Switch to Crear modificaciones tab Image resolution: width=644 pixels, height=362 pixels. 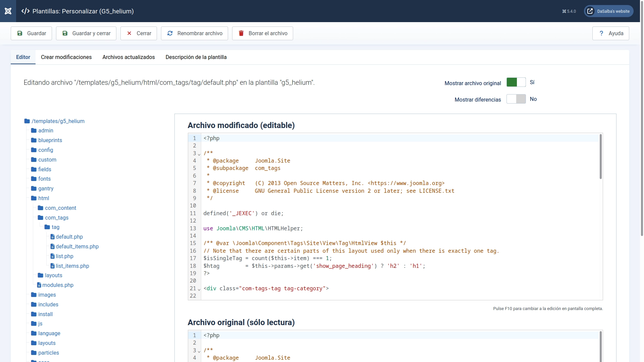click(x=66, y=57)
